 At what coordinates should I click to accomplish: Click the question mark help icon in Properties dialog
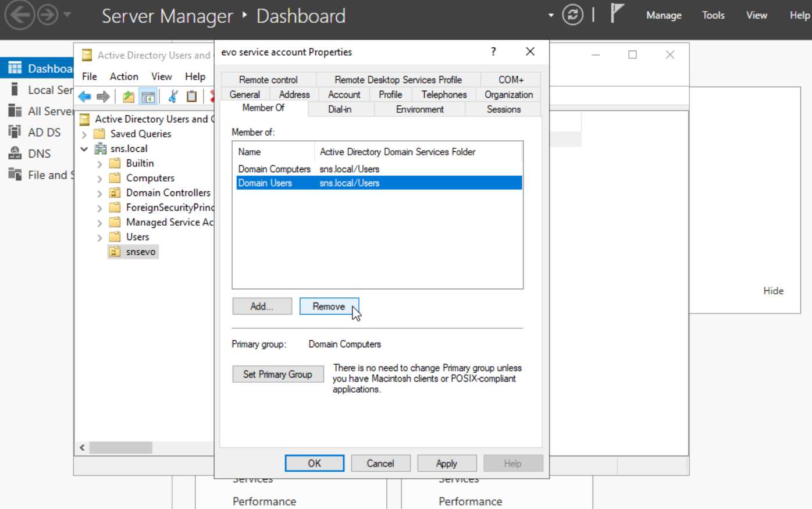(x=493, y=52)
